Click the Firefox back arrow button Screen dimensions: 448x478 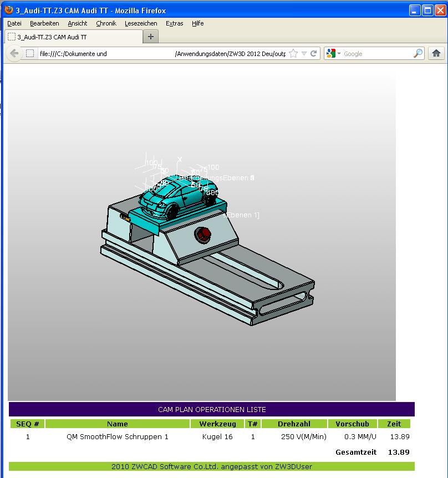[14, 54]
